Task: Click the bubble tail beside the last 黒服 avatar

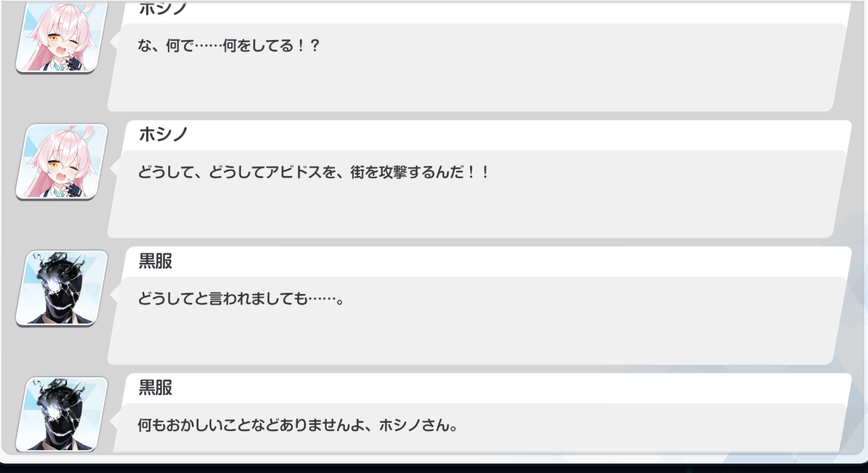Action: click(114, 421)
